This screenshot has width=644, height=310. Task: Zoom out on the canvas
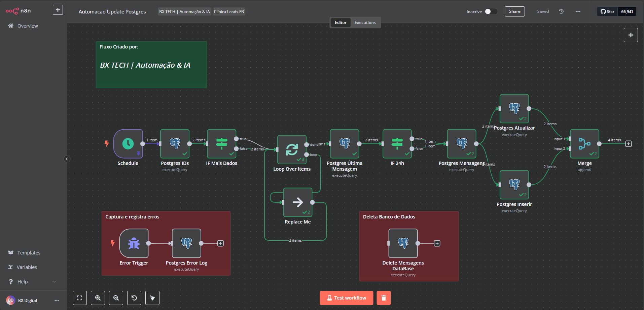coord(116,298)
